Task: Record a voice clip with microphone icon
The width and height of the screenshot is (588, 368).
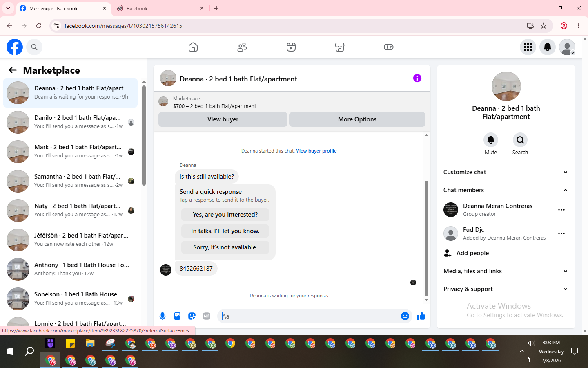Action: [163, 316]
